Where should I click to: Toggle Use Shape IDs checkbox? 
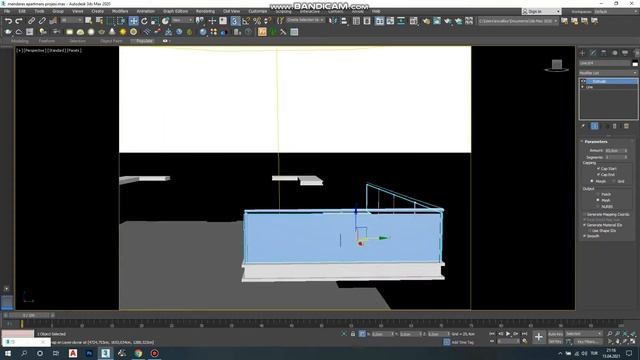tap(589, 231)
